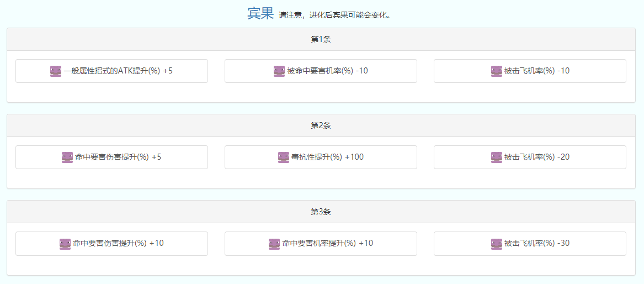This screenshot has width=644, height=284.
Task: Click the 被击飞机率(%) -30 text
Action: (x=537, y=243)
